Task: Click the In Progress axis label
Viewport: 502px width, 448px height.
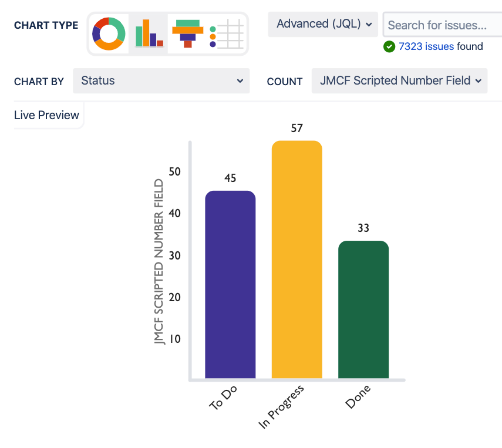Action: [x=282, y=406]
